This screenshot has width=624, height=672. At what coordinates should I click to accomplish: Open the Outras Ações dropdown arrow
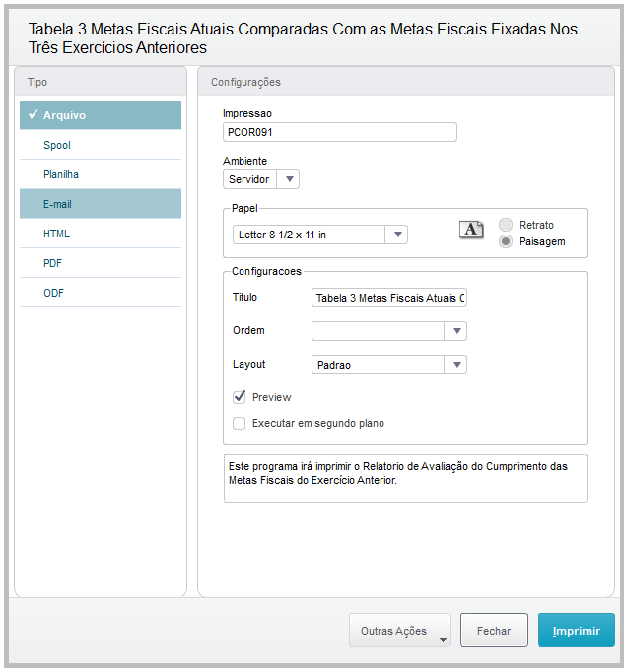click(443, 638)
